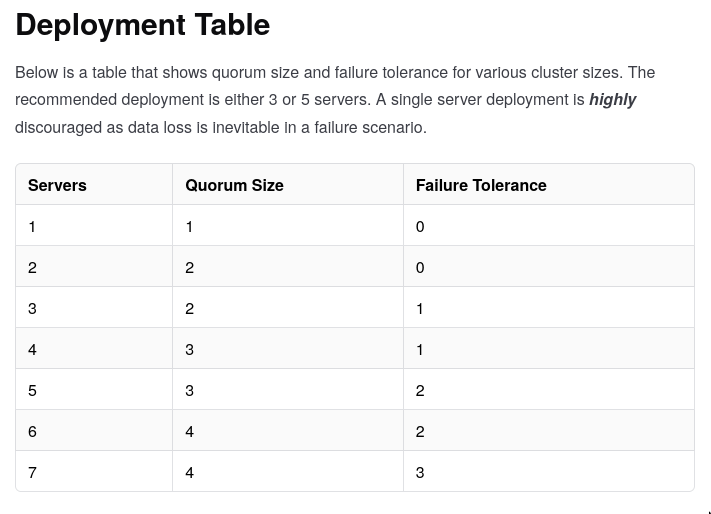This screenshot has width=711, height=514.
Task: Select the Servers cell showing 2
Action: click(x=32, y=267)
